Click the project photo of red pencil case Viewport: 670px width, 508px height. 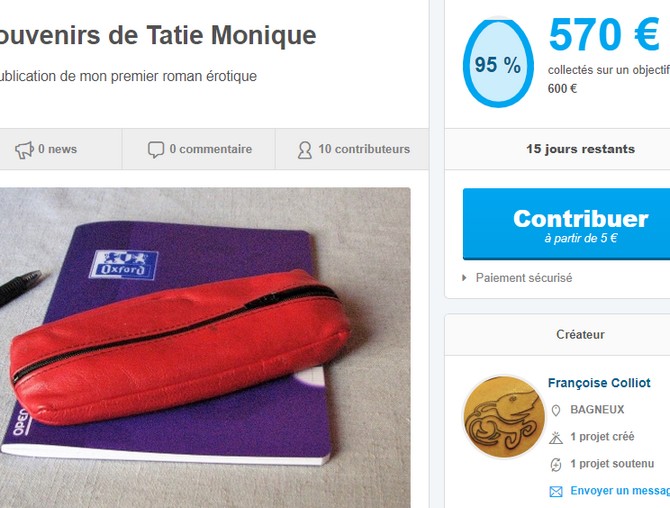[205, 348]
